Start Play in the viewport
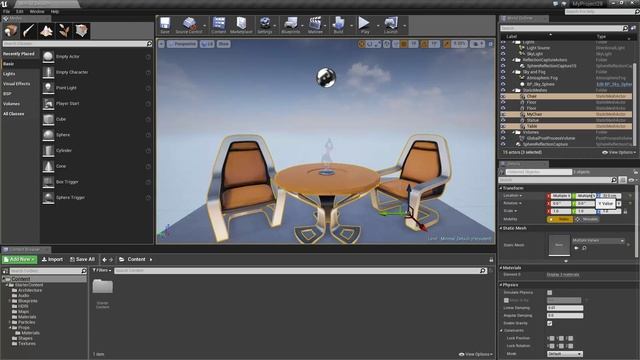Image resolution: width=640 pixels, height=360 pixels. coord(364,25)
